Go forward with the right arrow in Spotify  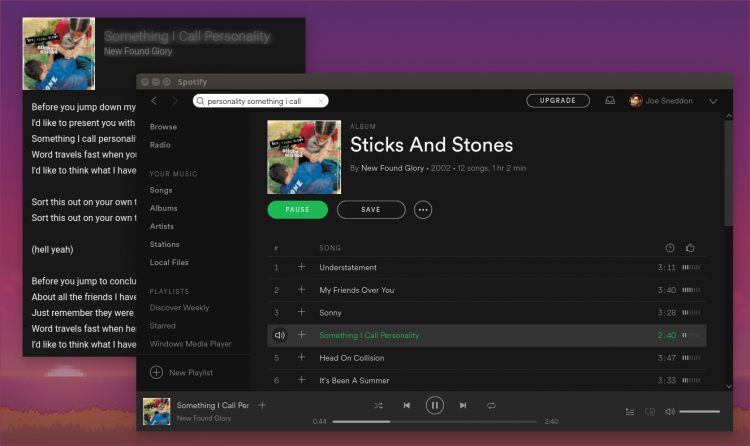pos(175,101)
